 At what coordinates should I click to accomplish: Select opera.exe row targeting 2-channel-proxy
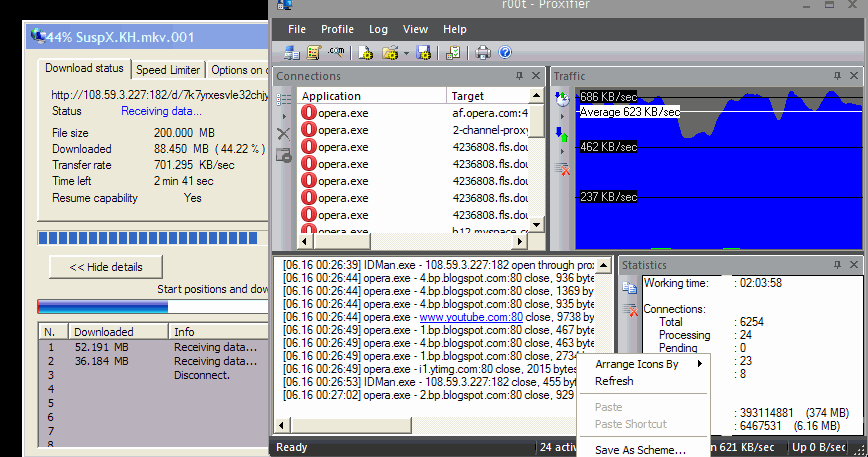tap(414, 130)
